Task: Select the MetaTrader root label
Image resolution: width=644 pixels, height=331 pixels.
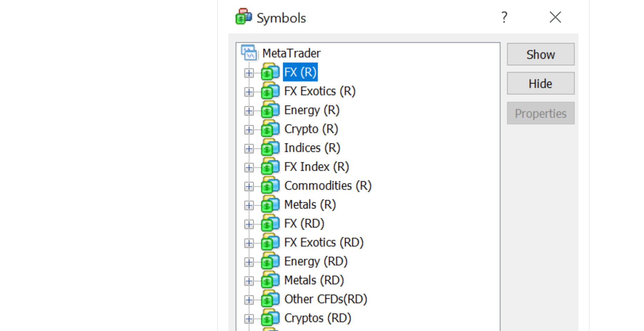Action: [291, 53]
